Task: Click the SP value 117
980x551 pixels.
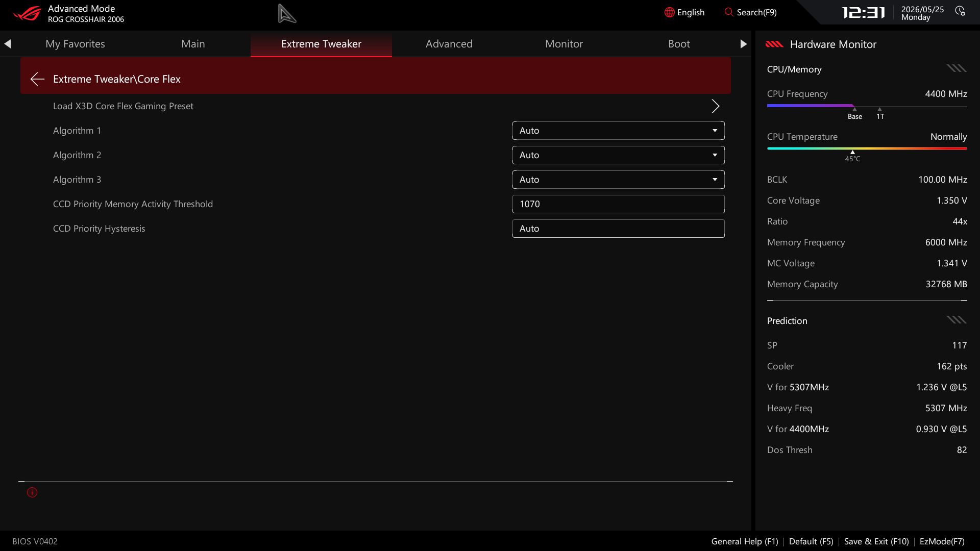Action: coord(959,345)
